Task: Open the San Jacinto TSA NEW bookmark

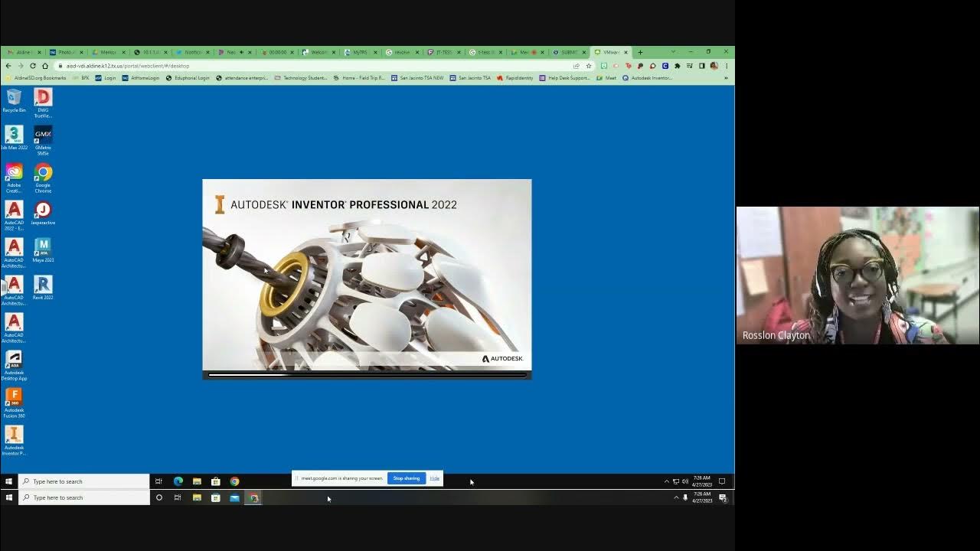Action: (417, 78)
